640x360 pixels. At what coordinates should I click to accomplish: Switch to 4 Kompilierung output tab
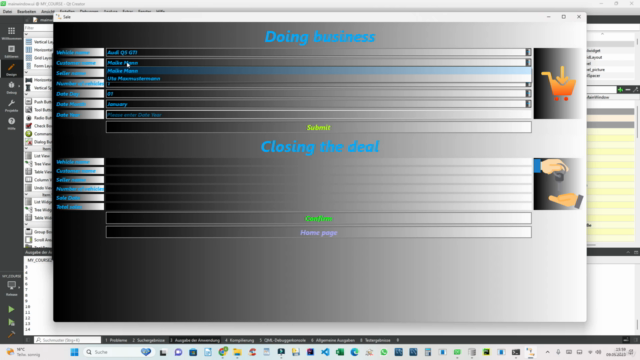click(240, 340)
